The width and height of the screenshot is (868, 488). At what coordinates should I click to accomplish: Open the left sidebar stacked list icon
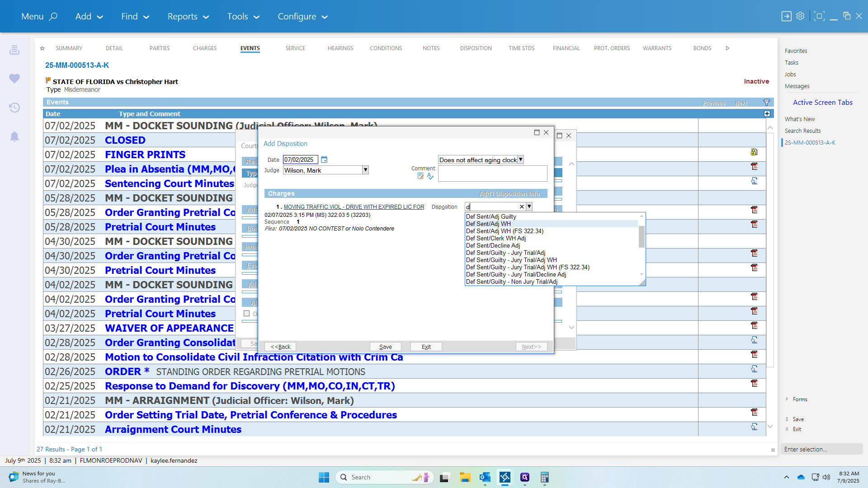click(14, 50)
